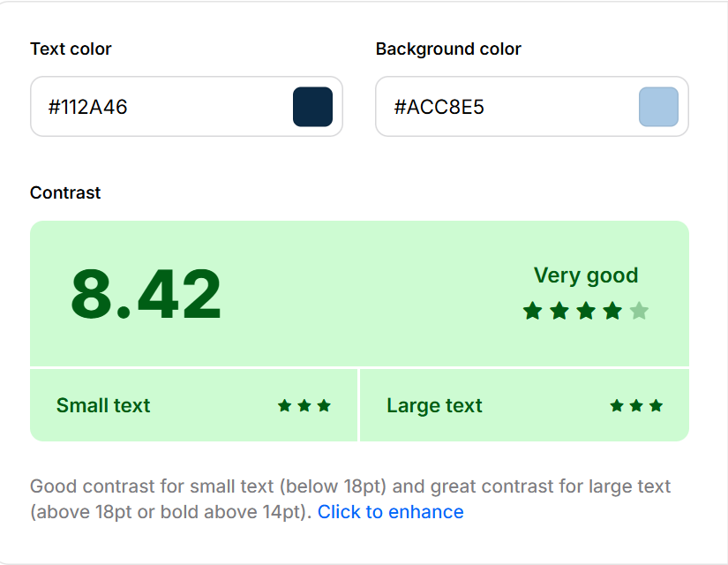
Task: Click the last star in Large text row
Action: [656, 406]
